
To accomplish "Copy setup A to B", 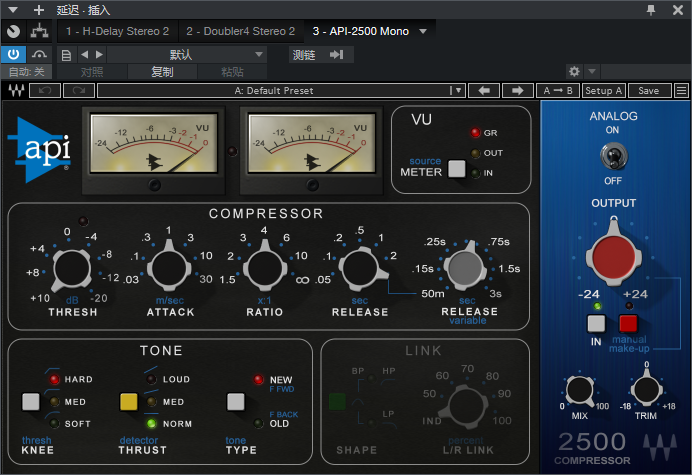I will [558, 90].
